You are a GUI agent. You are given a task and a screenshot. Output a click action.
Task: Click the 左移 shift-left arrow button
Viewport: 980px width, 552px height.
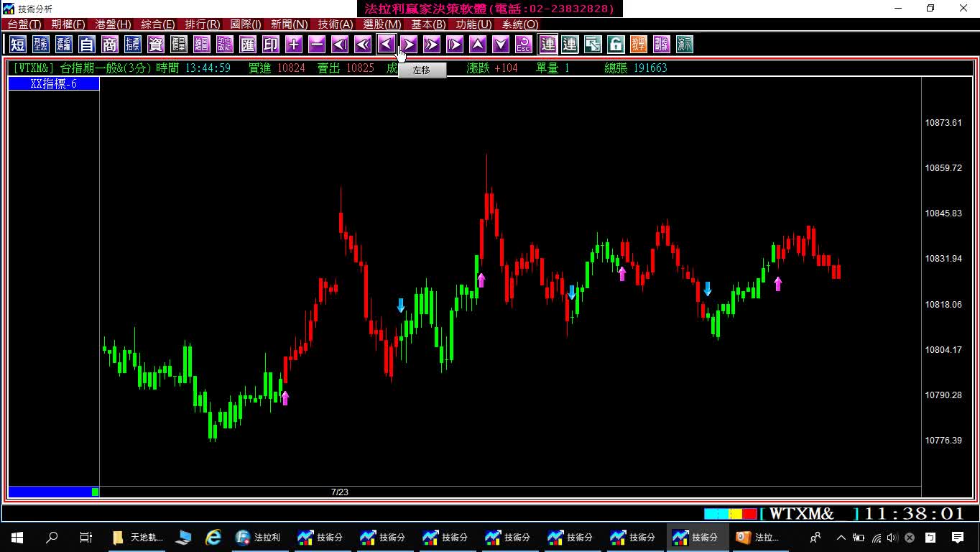point(386,45)
